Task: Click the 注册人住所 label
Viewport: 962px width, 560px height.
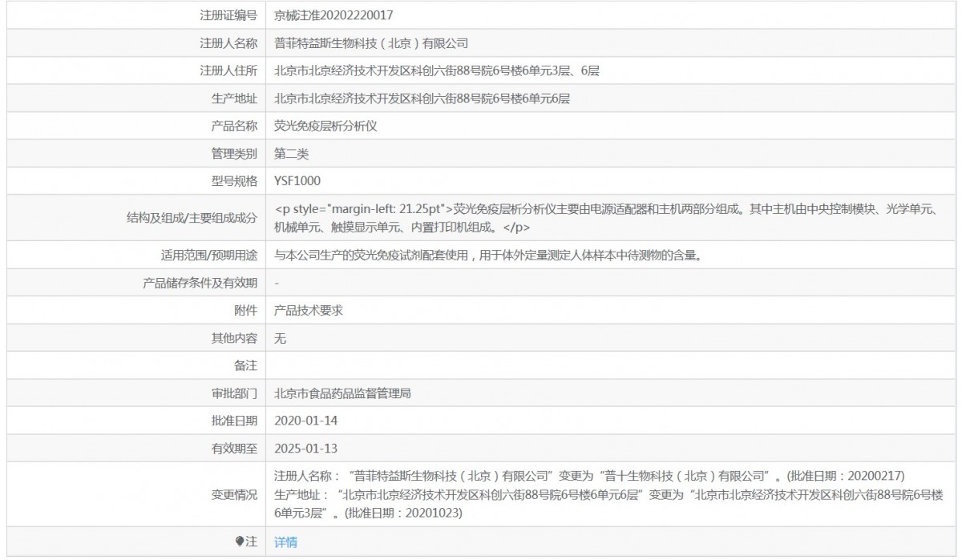Action: coord(228,71)
